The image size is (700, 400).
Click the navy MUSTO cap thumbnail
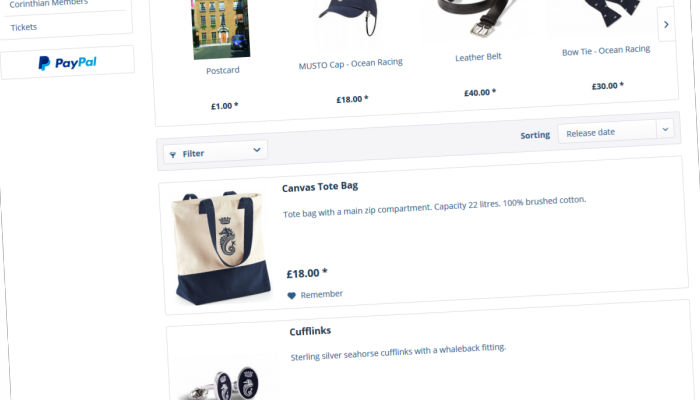349,17
